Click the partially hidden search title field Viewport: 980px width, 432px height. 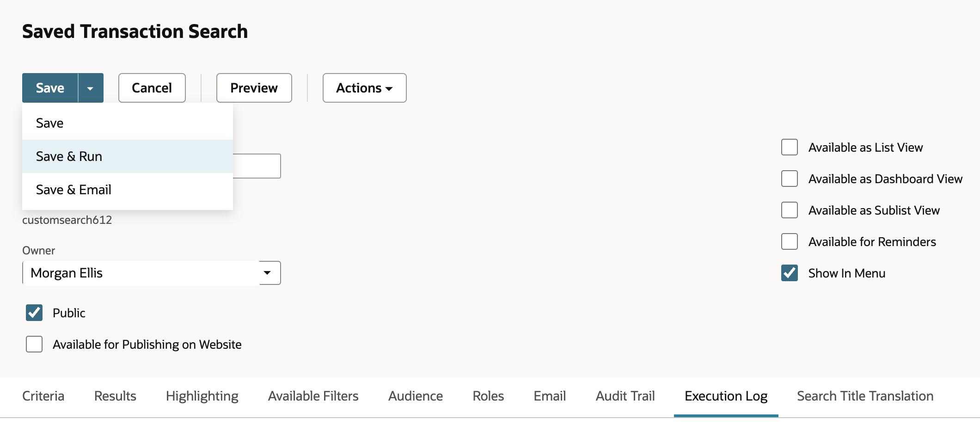[x=257, y=166]
